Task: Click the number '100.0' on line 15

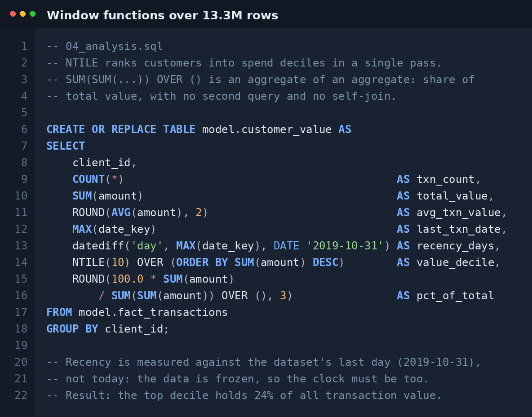Action: coord(128,279)
